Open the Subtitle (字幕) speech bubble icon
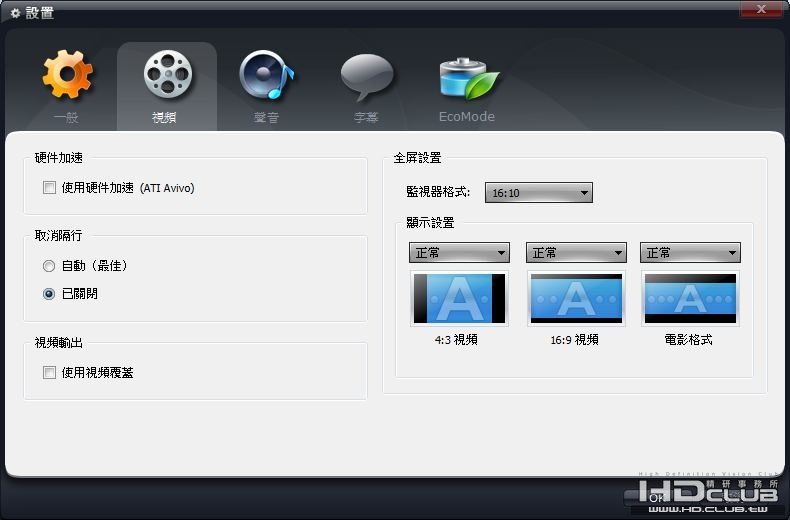790x520 pixels. [x=366, y=77]
